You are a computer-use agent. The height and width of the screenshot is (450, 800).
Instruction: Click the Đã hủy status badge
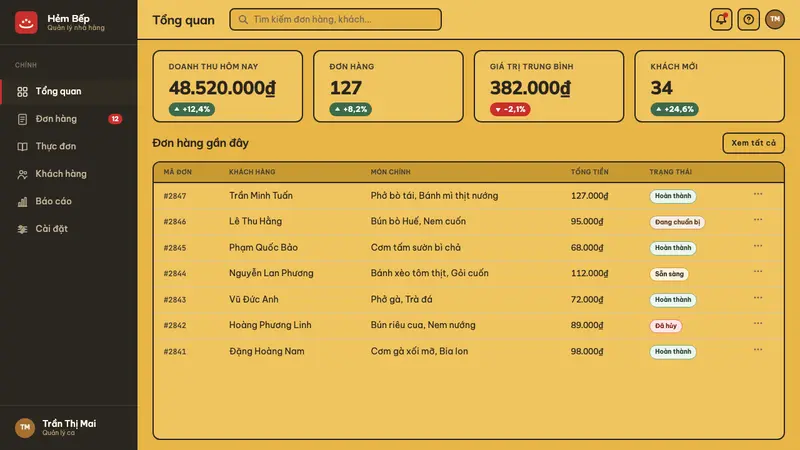tap(665, 326)
